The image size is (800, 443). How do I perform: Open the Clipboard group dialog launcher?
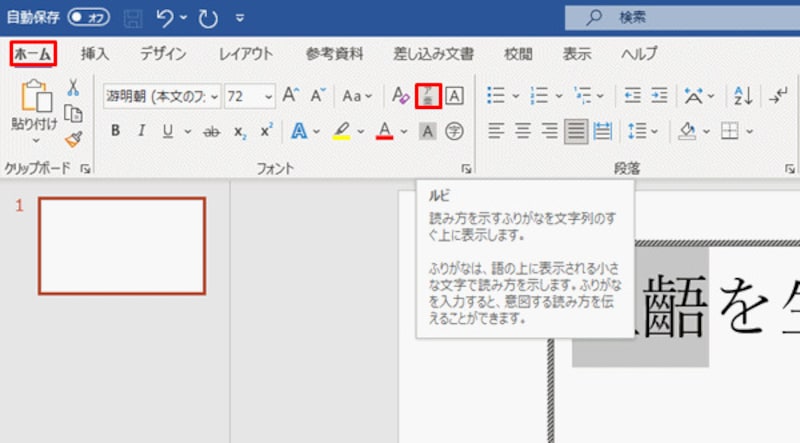coord(85,169)
